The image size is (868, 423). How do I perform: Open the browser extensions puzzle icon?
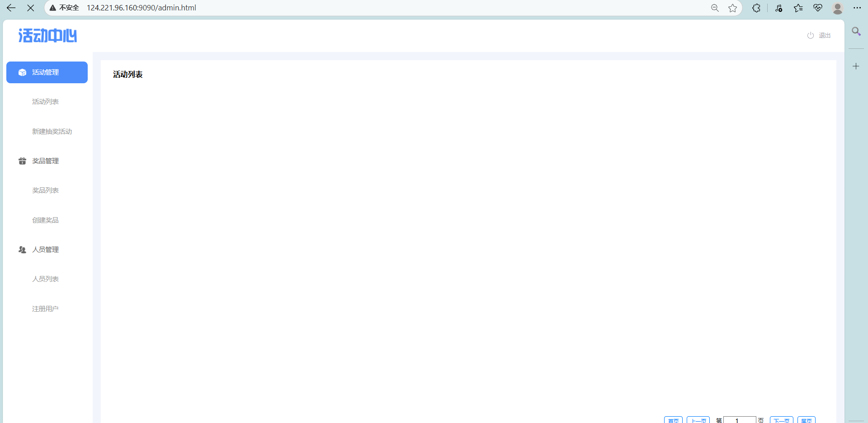[x=756, y=8]
